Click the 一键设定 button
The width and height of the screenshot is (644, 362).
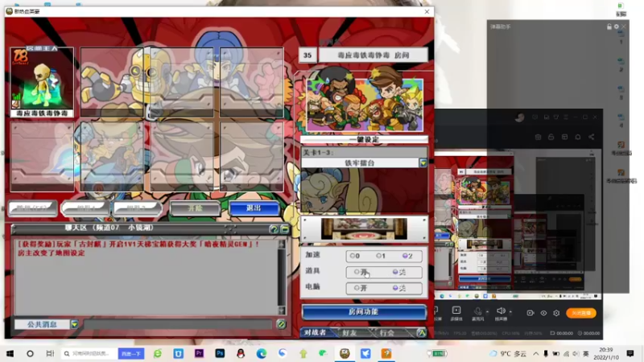click(364, 139)
